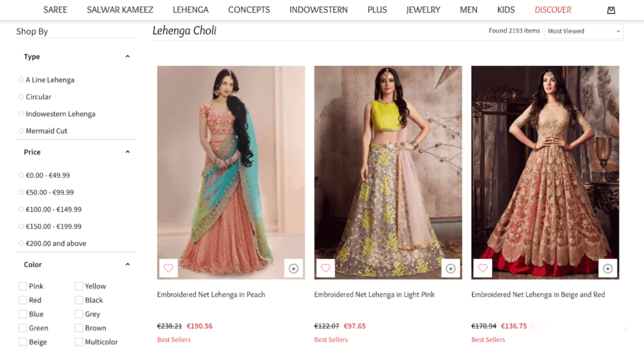Select the A Line Lehenga radio option

click(21, 80)
